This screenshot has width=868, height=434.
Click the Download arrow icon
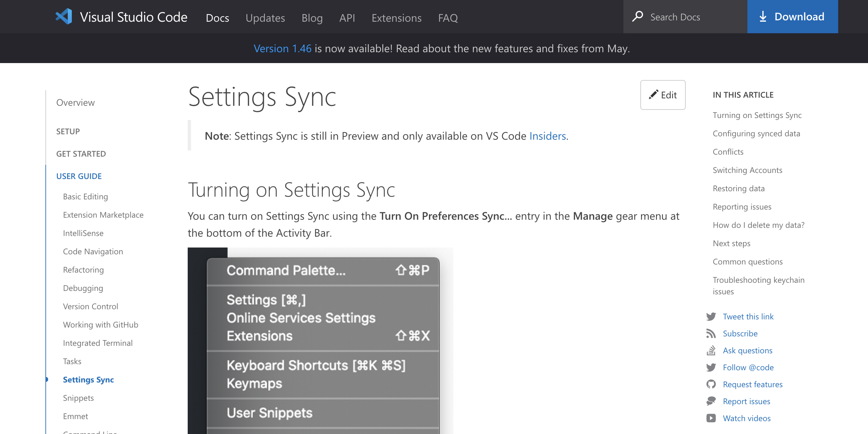pyautogui.click(x=764, y=16)
